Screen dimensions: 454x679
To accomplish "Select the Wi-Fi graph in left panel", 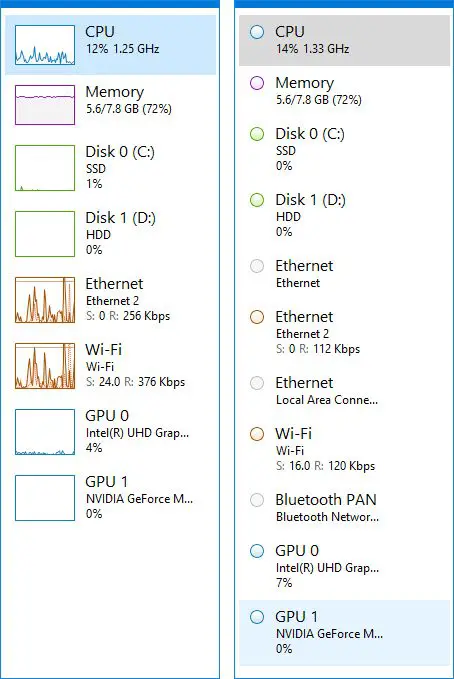I will coord(45,366).
